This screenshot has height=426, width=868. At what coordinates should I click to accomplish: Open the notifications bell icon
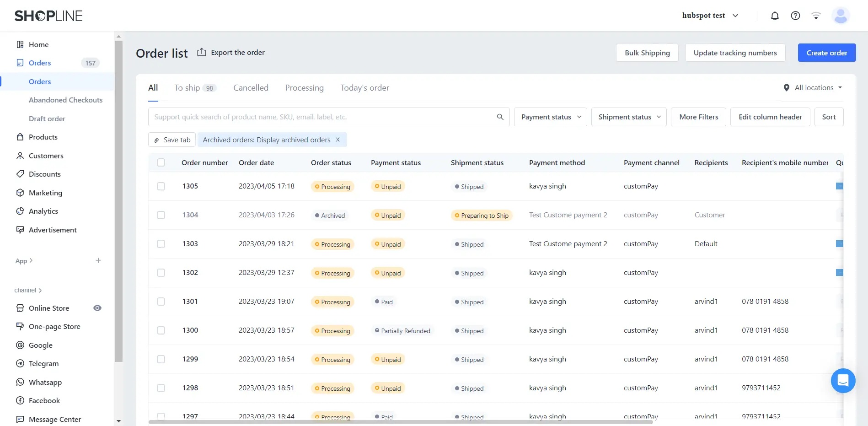775,16
